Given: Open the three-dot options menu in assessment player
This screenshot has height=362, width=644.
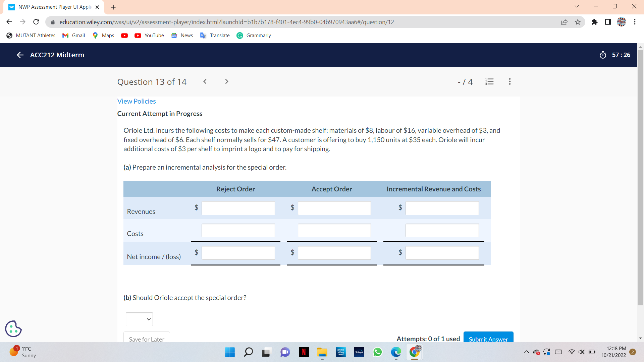Looking at the screenshot, I should pos(509,81).
